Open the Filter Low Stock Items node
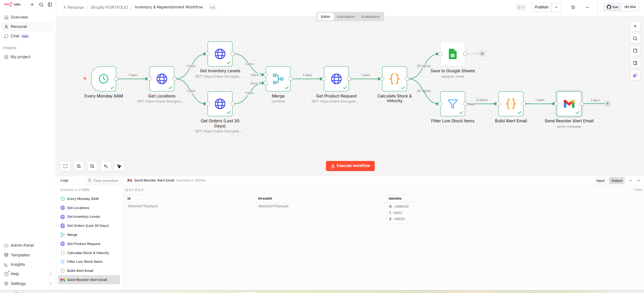 coord(453,104)
